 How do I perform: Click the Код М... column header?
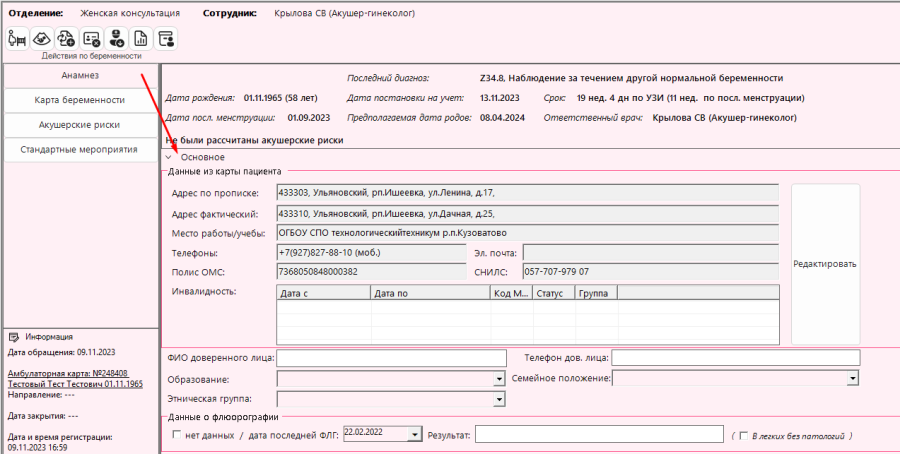(x=512, y=293)
